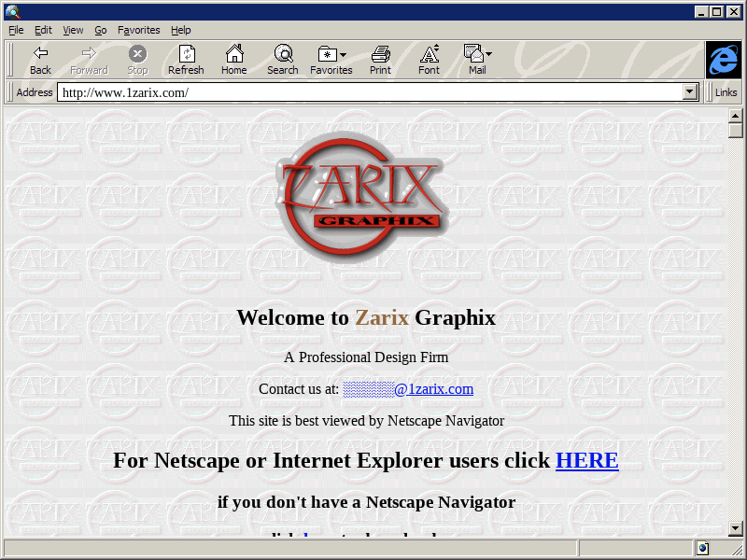Screen dimensions: 747x560
Task: Expand the address bar history dropdown
Action: [690, 92]
